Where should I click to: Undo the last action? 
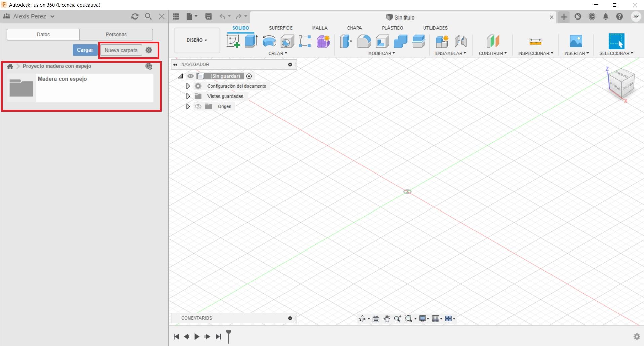(x=222, y=16)
